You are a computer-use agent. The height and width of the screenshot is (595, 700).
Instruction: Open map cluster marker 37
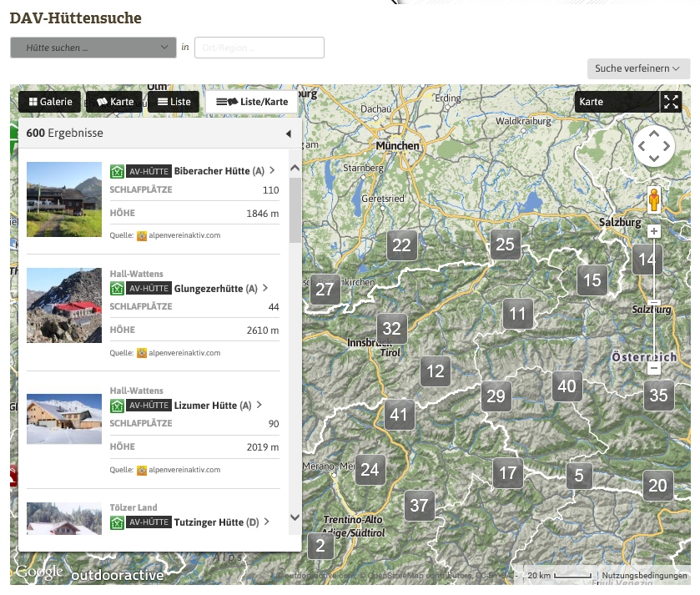pos(419,506)
